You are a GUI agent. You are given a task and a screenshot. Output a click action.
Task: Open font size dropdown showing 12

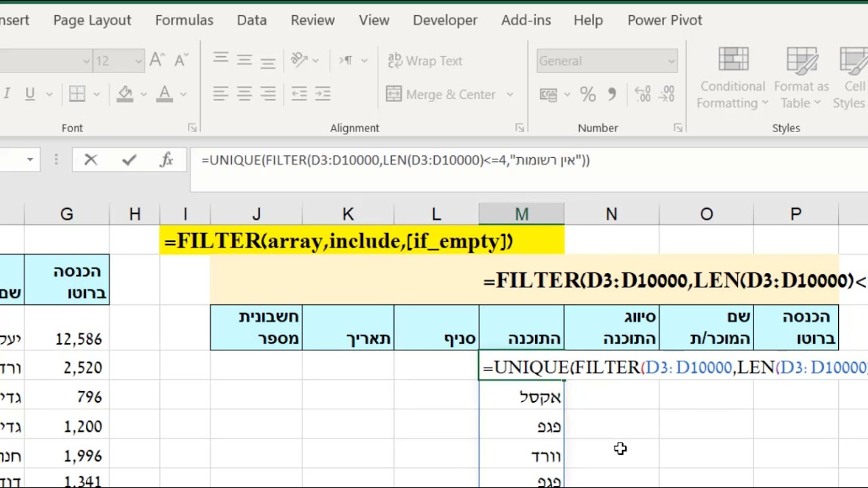pyautogui.click(x=138, y=61)
